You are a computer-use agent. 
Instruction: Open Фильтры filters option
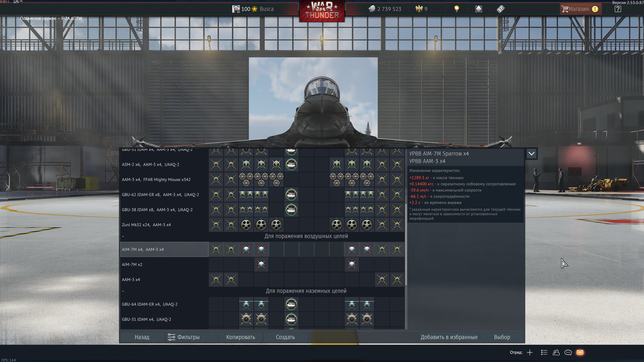[184, 337]
